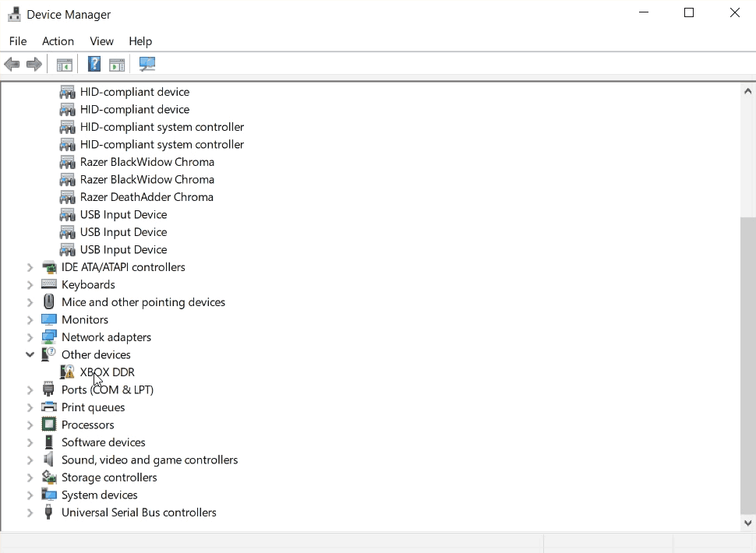The height and width of the screenshot is (553, 756).
Task: Expand Sound, video and game controllers node
Action: pyautogui.click(x=30, y=460)
